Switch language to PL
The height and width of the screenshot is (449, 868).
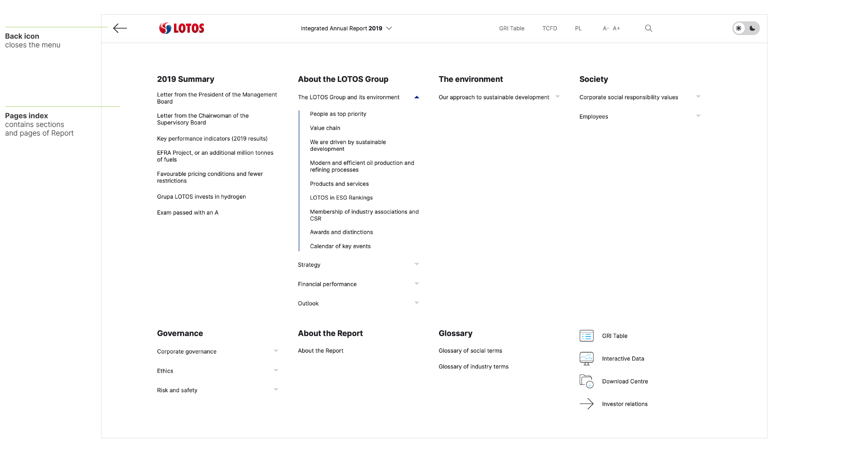click(578, 28)
